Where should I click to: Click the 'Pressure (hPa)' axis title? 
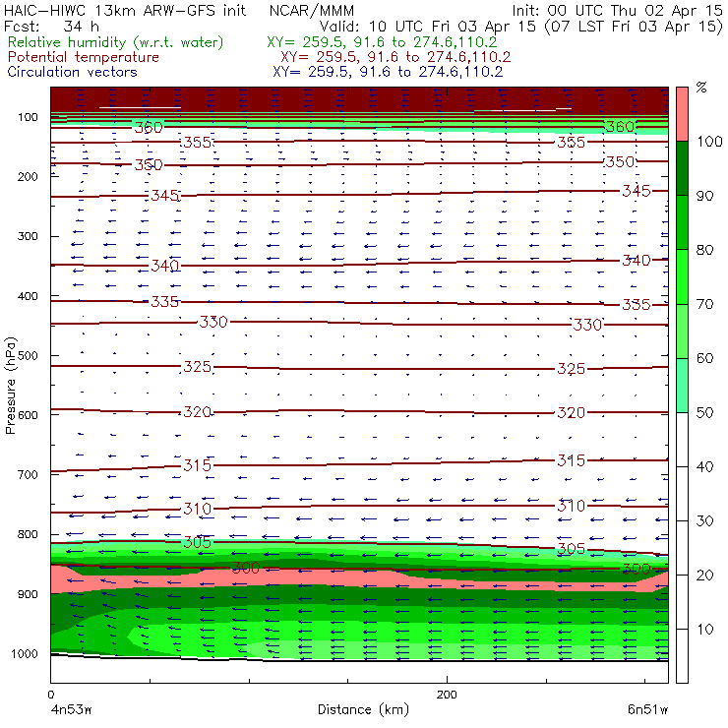click(11, 386)
